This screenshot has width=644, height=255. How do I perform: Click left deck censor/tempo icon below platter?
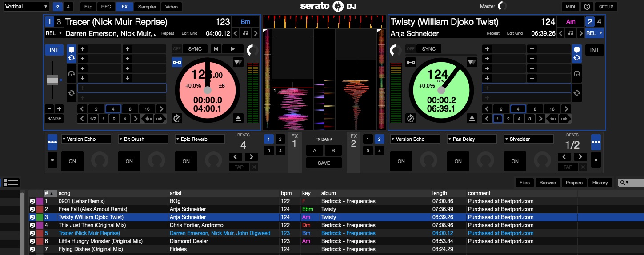177,118
